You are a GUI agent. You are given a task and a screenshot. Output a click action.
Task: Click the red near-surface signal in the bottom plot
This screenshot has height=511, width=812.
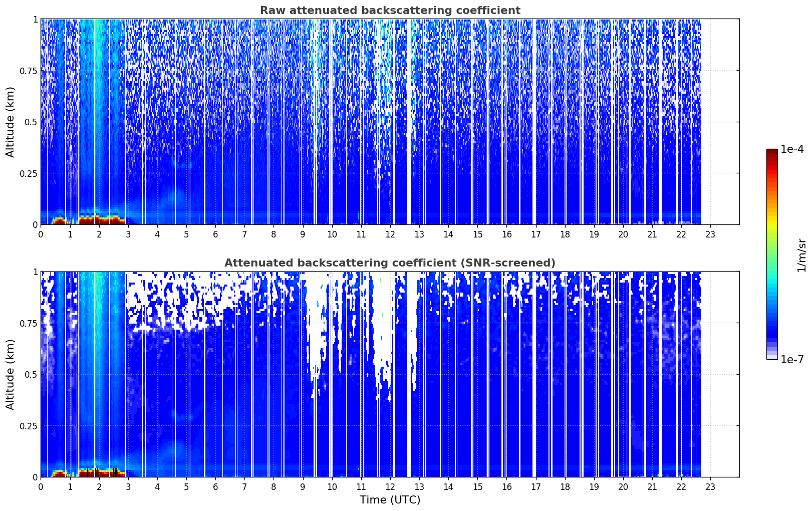point(99,472)
